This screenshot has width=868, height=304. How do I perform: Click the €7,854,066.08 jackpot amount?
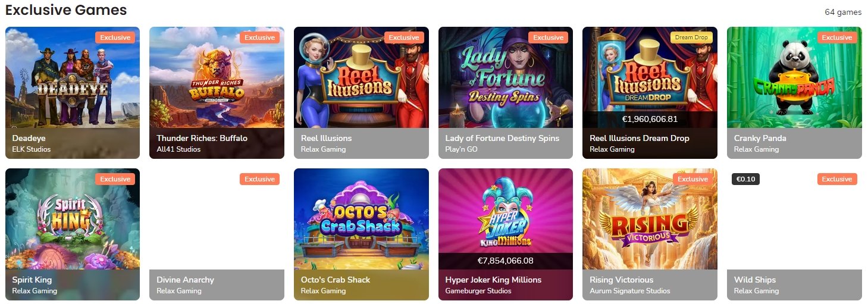[506, 261]
